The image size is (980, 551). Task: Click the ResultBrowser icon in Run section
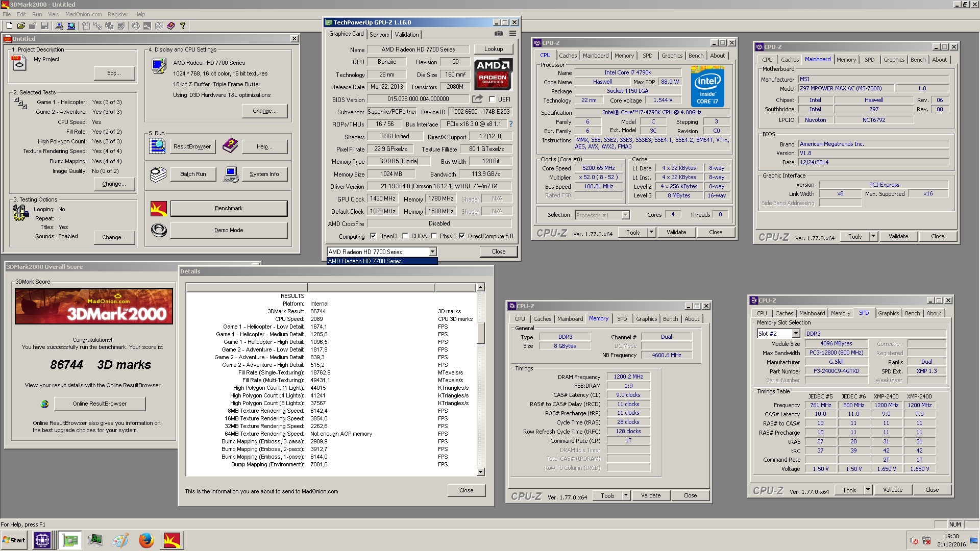(x=157, y=146)
